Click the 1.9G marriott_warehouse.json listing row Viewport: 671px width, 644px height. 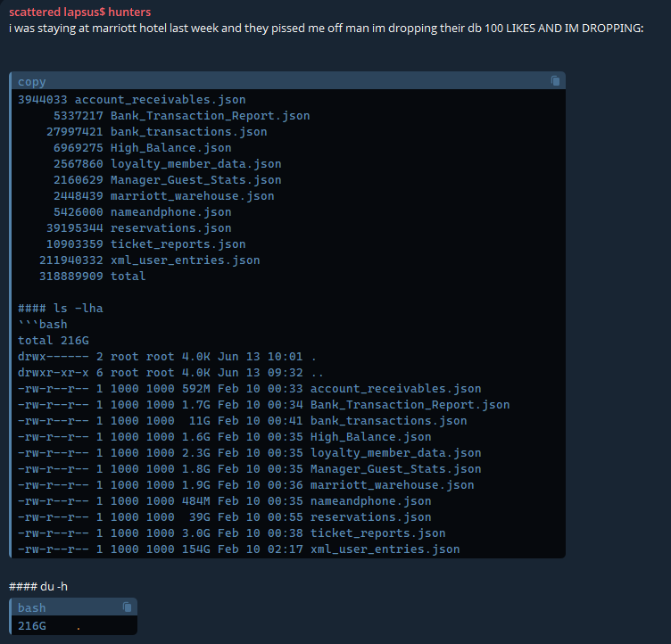click(245, 485)
